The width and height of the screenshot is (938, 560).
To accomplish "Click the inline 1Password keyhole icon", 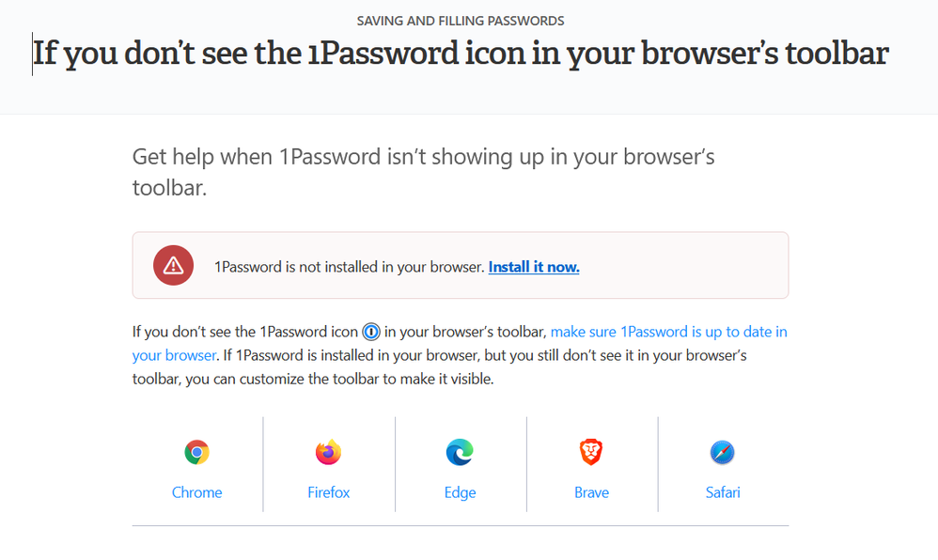I will 371,332.
